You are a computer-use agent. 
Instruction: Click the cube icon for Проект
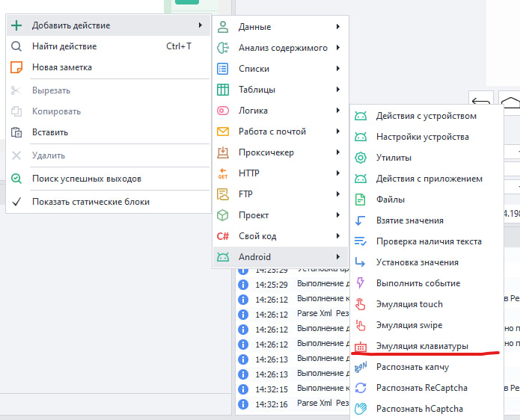(223, 215)
